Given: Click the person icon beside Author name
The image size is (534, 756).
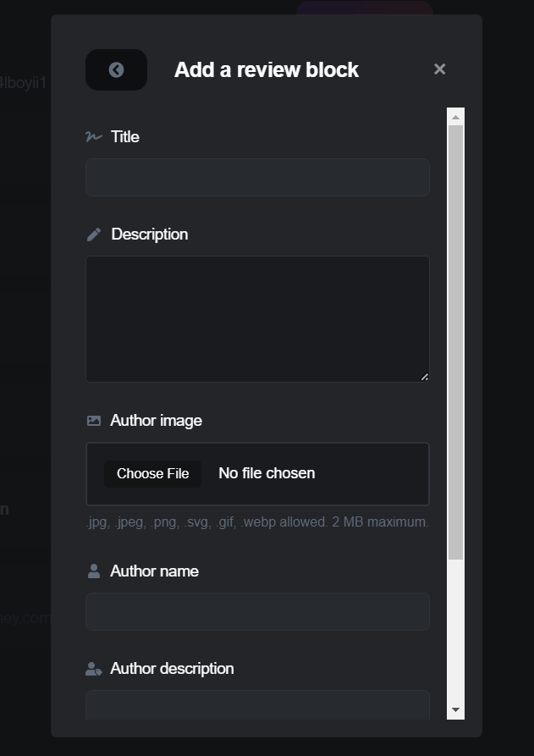Looking at the screenshot, I should pyautogui.click(x=94, y=571).
